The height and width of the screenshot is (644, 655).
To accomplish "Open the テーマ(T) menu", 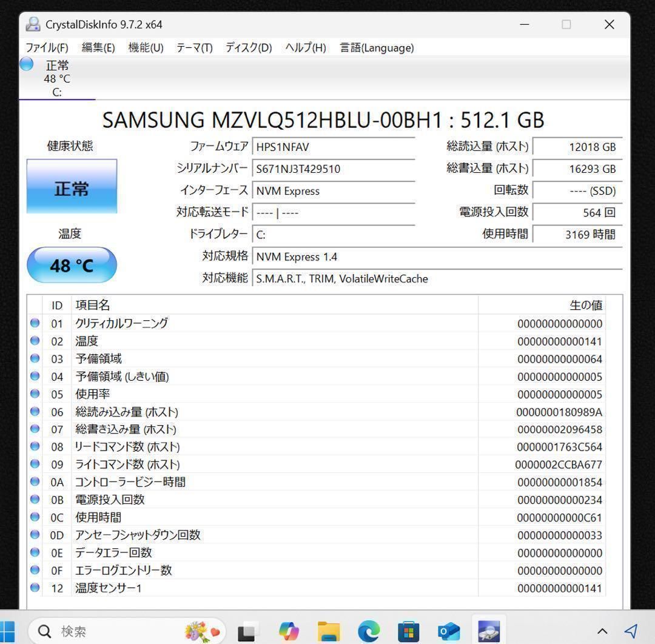I will click(x=194, y=47).
